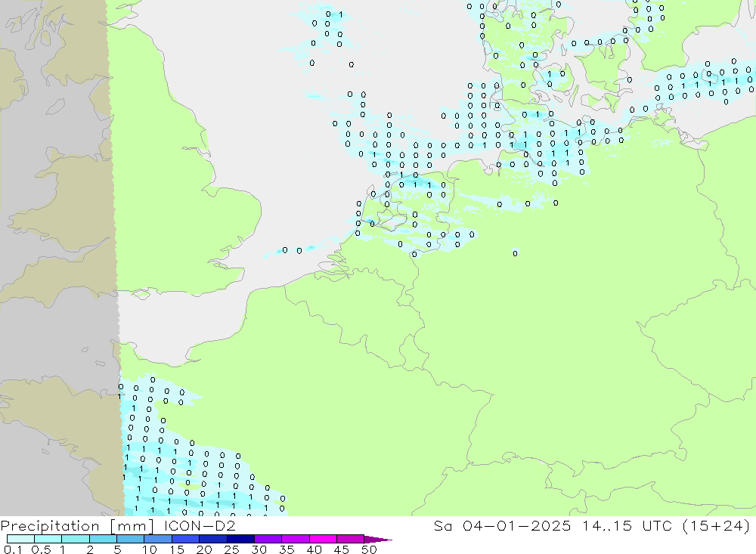The image size is (756, 554).
Task: Select the 45–50 mm legend color swatch
Action: tap(351, 539)
